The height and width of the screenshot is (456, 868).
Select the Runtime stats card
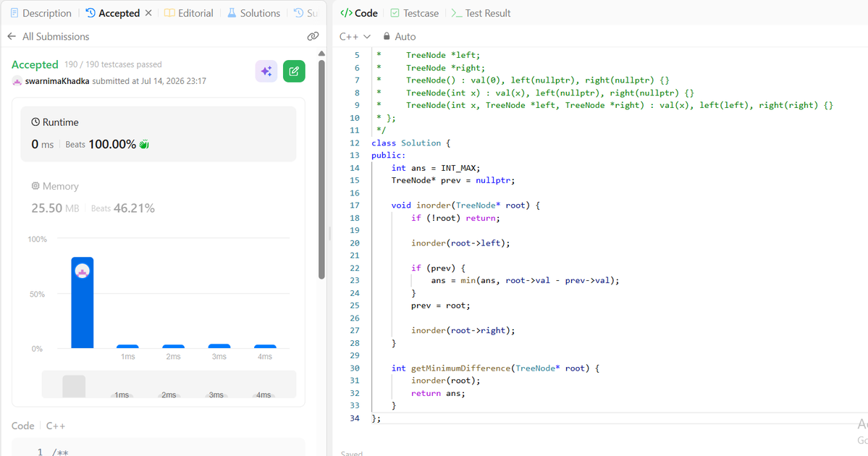159,134
